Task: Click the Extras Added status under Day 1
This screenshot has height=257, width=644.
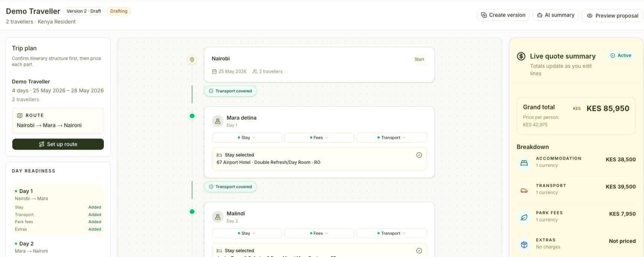Action: (x=95, y=229)
